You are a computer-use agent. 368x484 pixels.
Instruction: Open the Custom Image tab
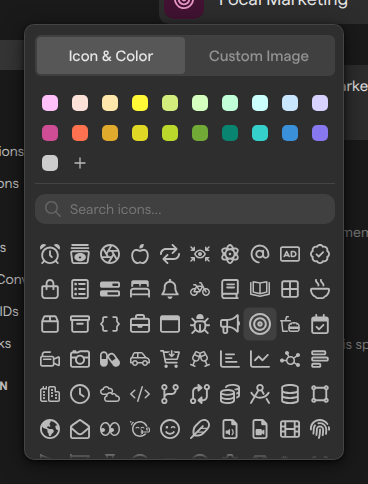259,56
